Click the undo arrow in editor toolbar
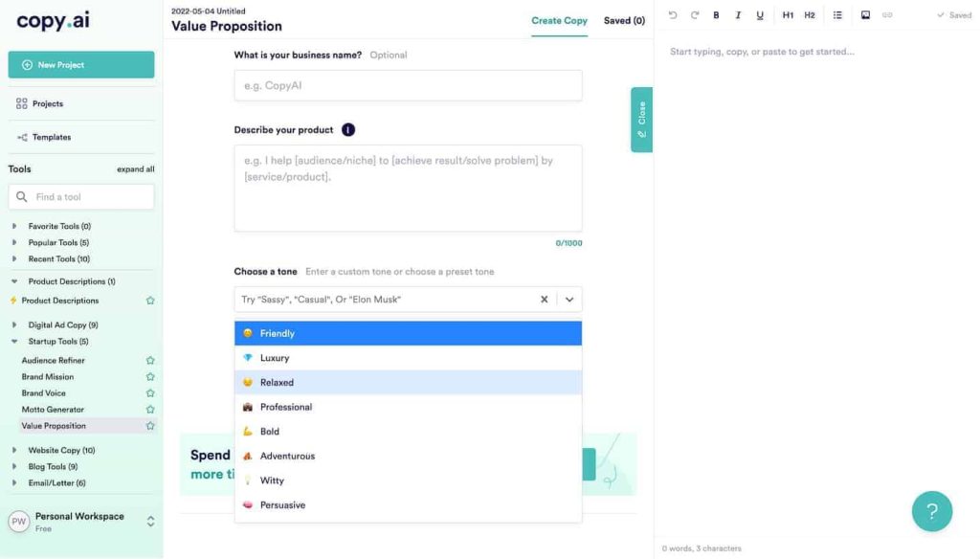The image size is (980, 559). (x=673, y=15)
